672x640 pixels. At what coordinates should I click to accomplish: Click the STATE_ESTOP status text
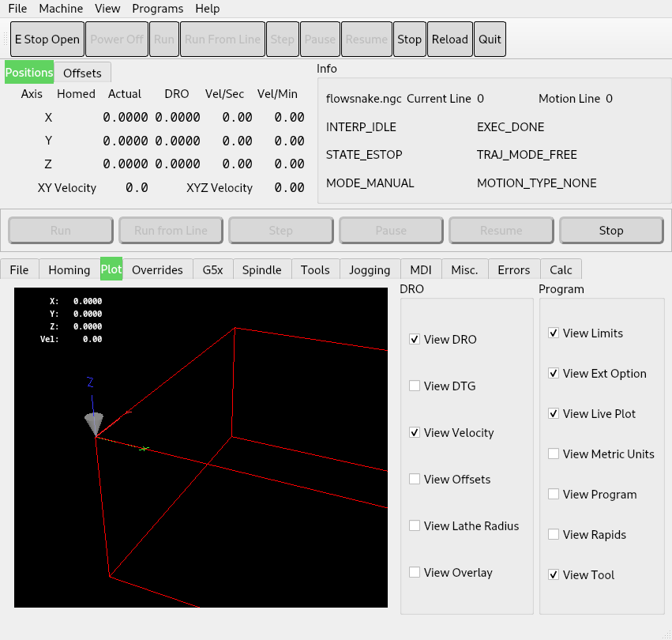pyautogui.click(x=364, y=154)
